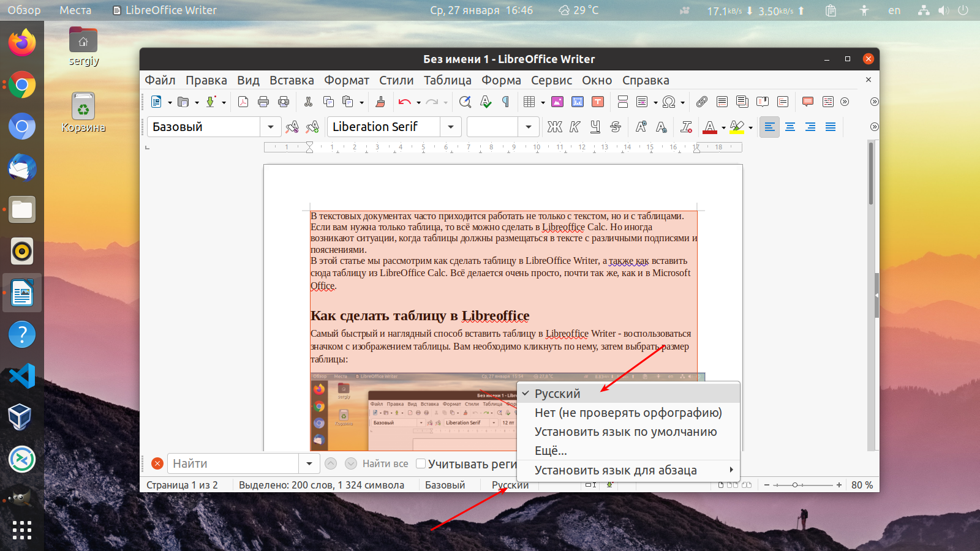Click the Open file folder icon
The image size is (980, 551).
click(x=183, y=102)
